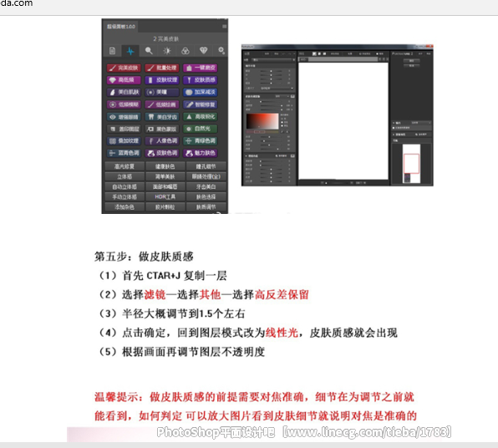The width and height of the screenshot is (498, 448).
Task: Open the retouch panel flyout menu icon
Action: point(225,27)
